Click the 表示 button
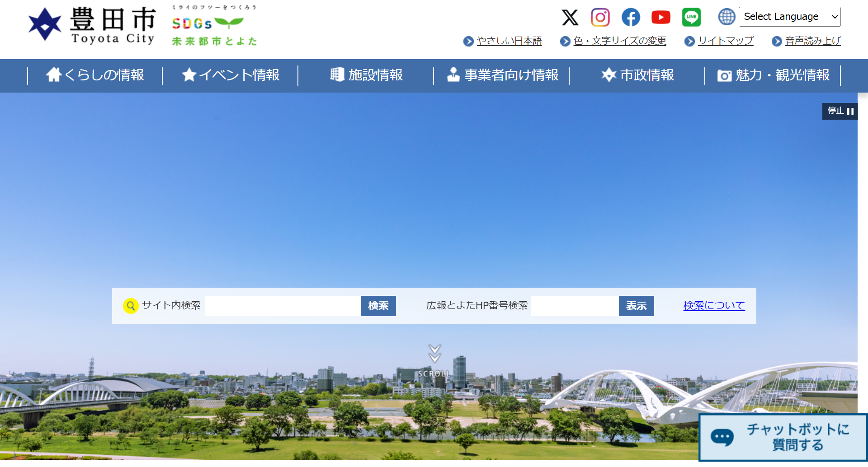 pos(637,306)
